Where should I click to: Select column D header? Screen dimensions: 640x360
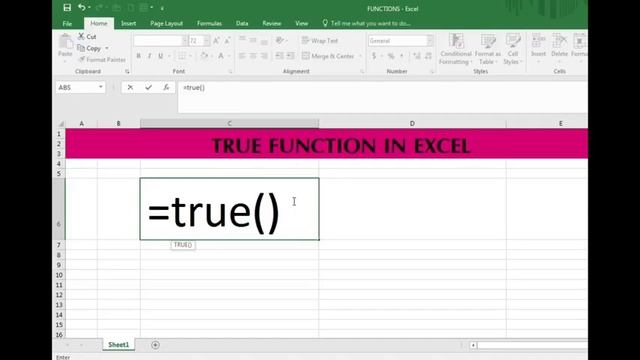(x=412, y=123)
